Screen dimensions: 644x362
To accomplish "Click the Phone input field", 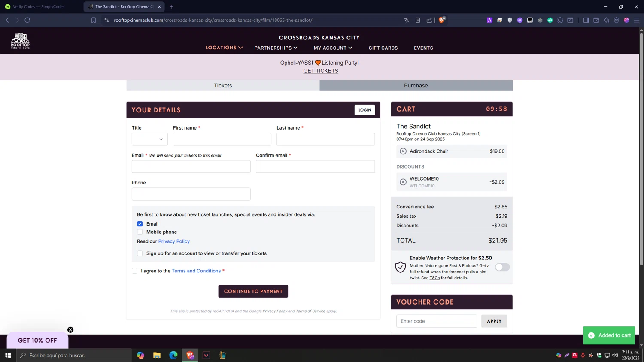I will point(191,194).
